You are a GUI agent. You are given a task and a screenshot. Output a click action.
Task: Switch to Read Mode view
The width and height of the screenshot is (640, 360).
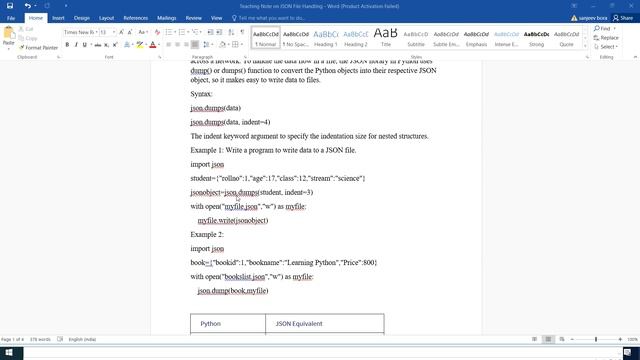click(534, 339)
